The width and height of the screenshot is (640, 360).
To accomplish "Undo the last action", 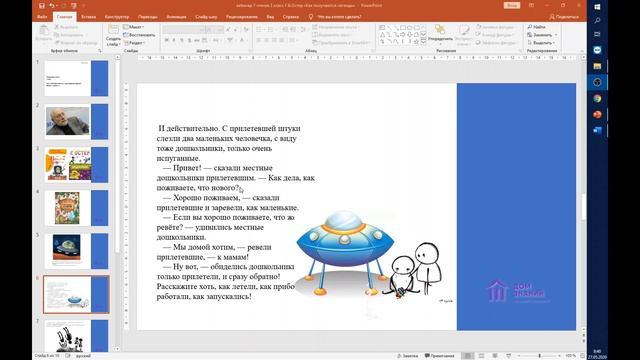I will pos(51,6).
